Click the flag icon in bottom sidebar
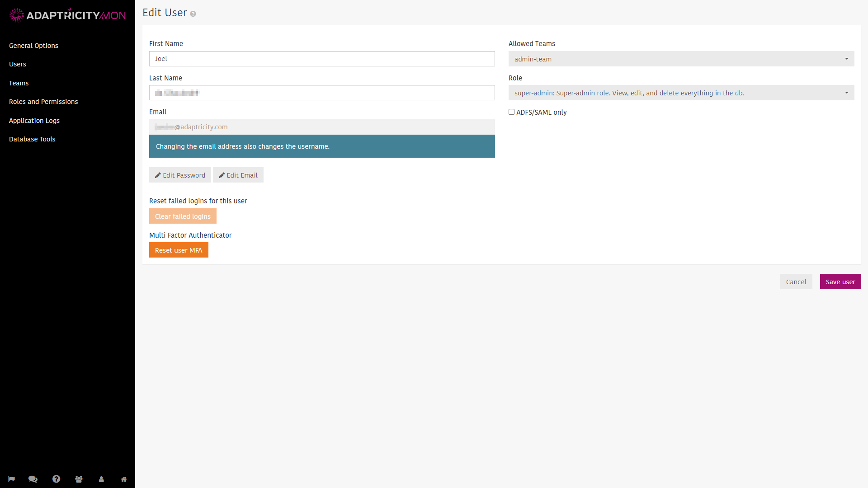Screen dimensions: 868x488 tap(11, 479)
